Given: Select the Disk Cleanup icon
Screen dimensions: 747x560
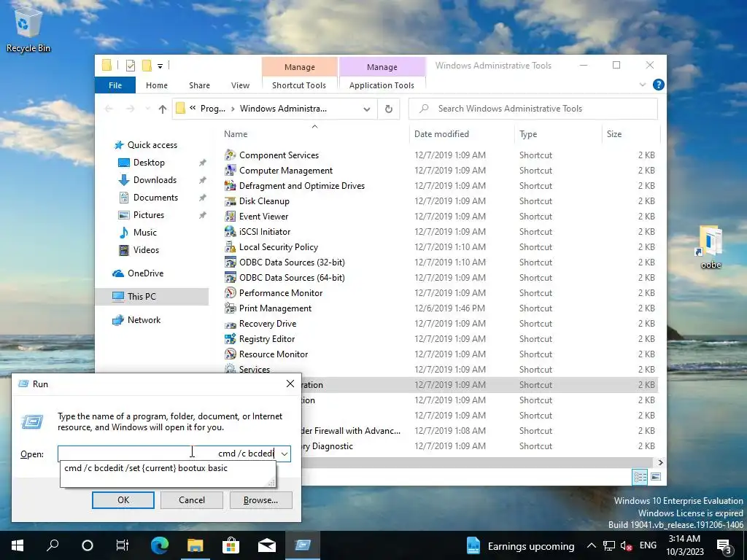Looking at the screenshot, I should [x=230, y=201].
